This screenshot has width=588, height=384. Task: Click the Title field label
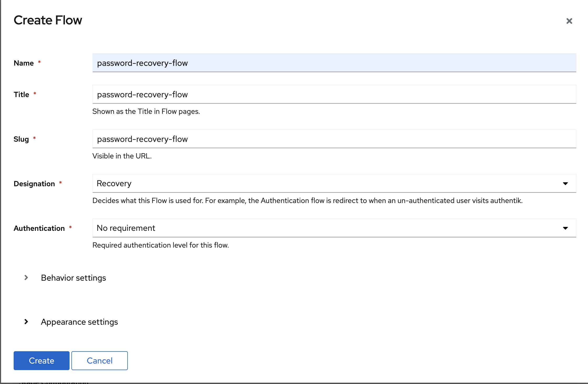pyautogui.click(x=21, y=95)
